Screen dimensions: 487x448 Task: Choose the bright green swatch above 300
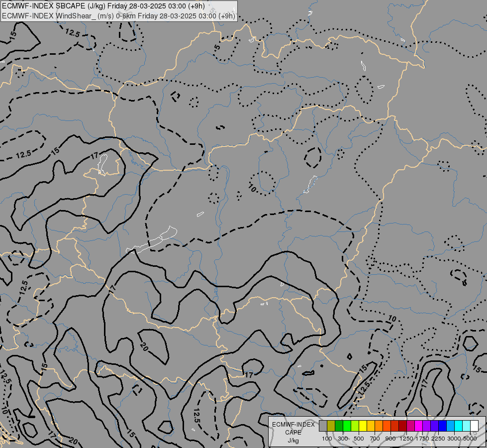point(347,426)
